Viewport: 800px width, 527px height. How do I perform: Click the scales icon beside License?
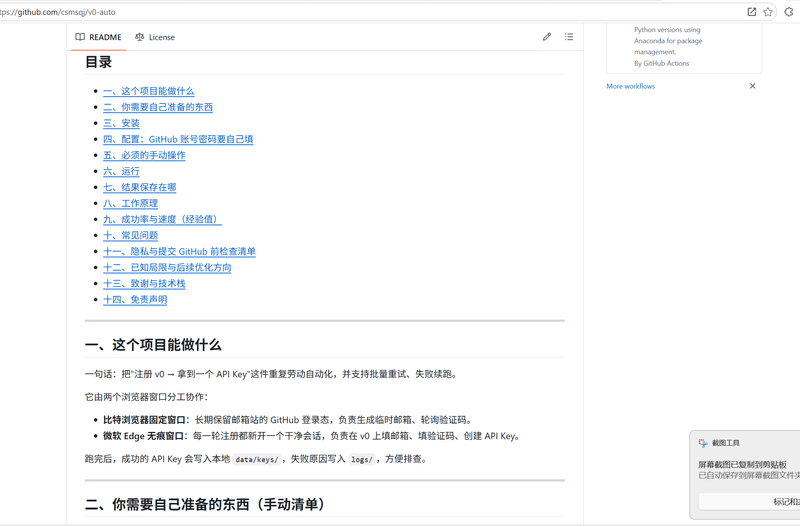(139, 37)
